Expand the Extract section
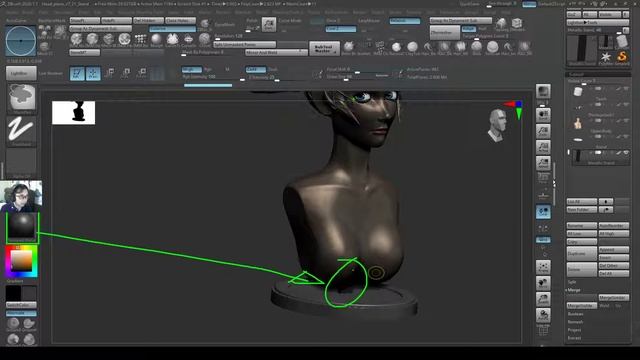 pos(574,338)
